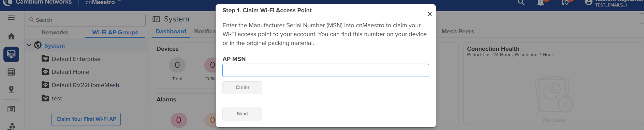Open the Mesh Peers tab
Viewport: 644px width, 130px height.
tap(458, 31)
